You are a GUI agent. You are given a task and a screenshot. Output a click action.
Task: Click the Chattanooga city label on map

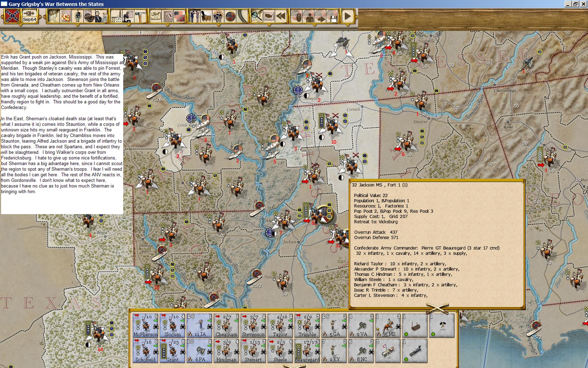click(x=505, y=90)
